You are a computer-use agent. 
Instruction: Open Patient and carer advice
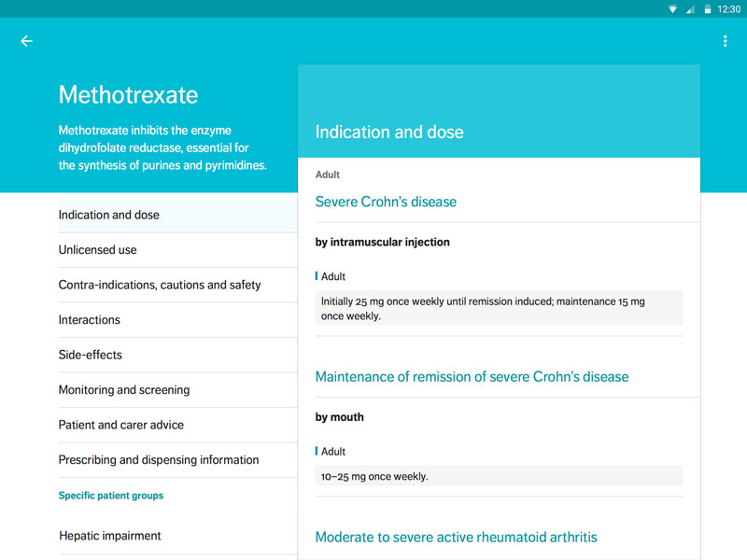[x=178, y=426]
